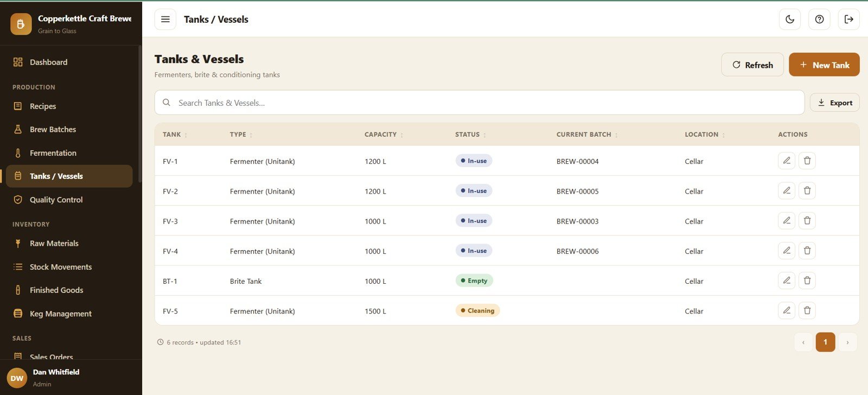Viewport: 868px width, 395px height.
Task: Go to previous page arrow
Action: [x=803, y=342]
